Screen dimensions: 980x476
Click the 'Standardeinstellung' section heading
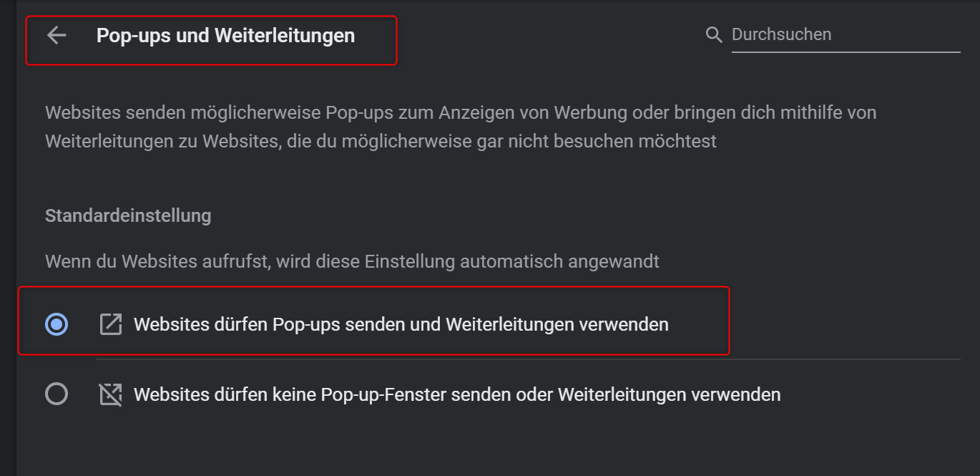point(128,215)
